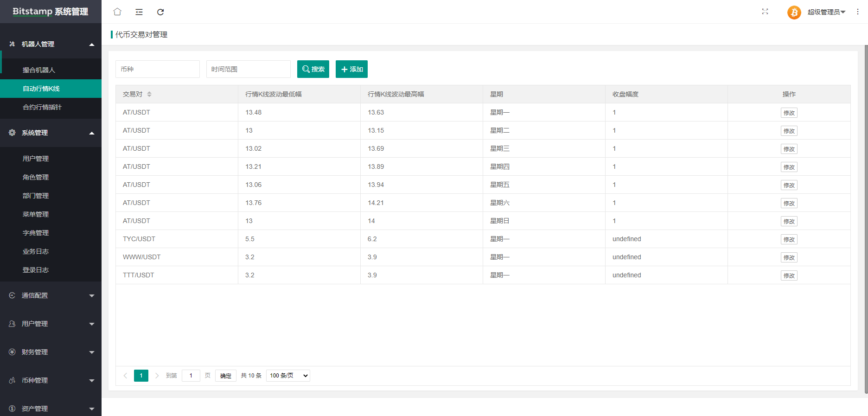
Task: Select 合约行情插针 in the sidebar
Action: tap(42, 107)
